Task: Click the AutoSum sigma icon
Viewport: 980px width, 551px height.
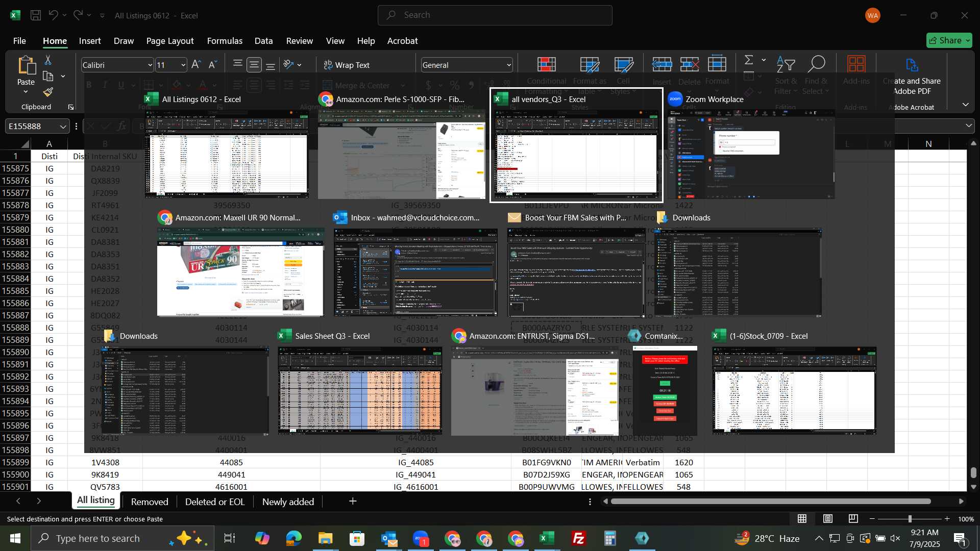Action: click(749, 60)
